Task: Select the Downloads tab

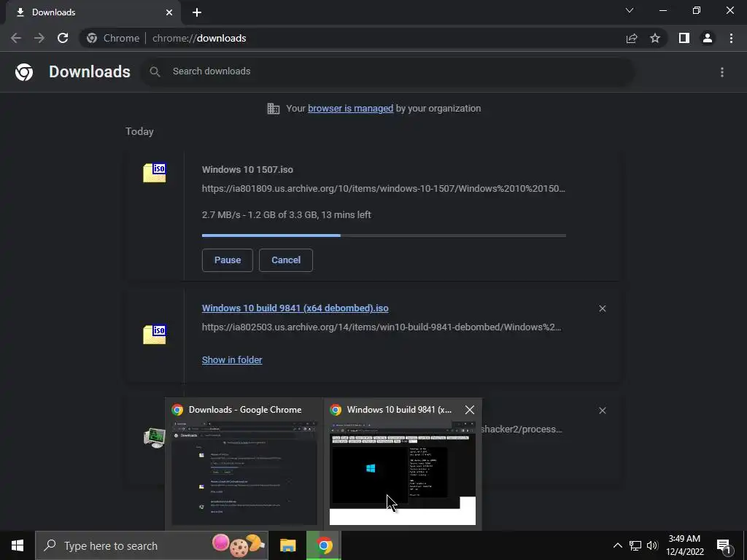Action: tap(93, 12)
